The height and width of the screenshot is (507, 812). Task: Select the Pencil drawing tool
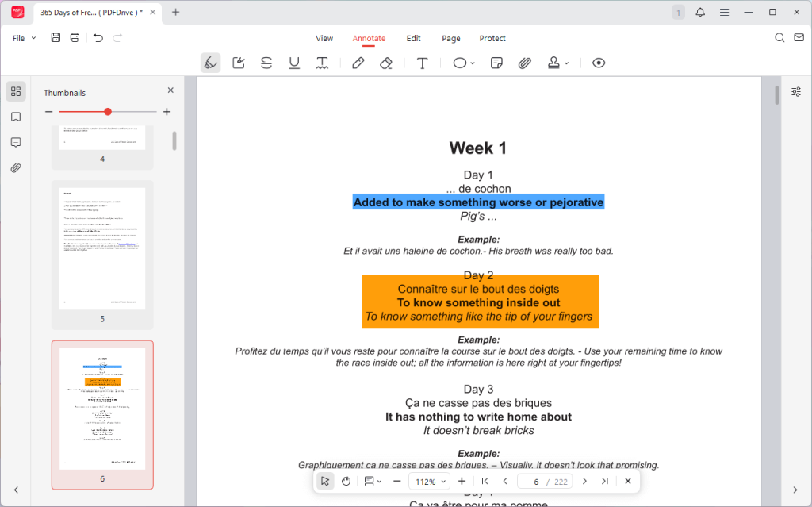pos(358,63)
